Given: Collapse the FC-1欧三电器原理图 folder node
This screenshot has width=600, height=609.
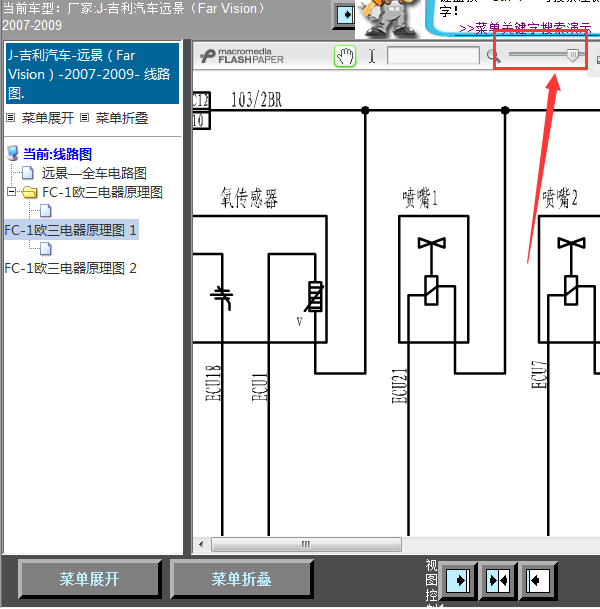Looking at the screenshot, I should point(11,191).
